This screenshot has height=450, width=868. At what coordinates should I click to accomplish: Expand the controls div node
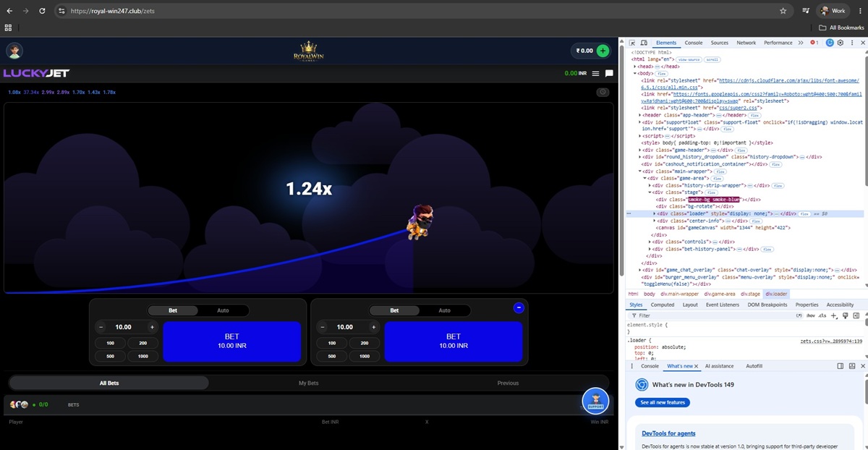pyautogui.click(x=650, y=241)
